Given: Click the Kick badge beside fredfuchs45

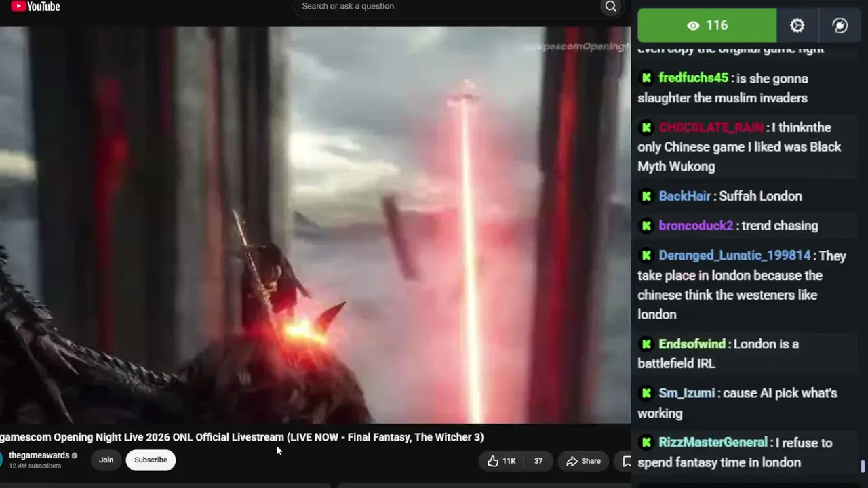Looking at the screenshot, I should click(x=646, y=79).
